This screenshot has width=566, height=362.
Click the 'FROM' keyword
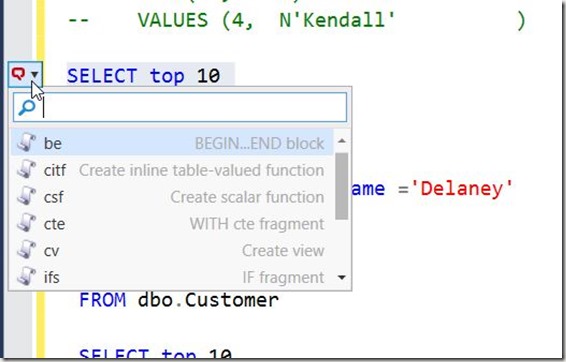click(103, 300)
